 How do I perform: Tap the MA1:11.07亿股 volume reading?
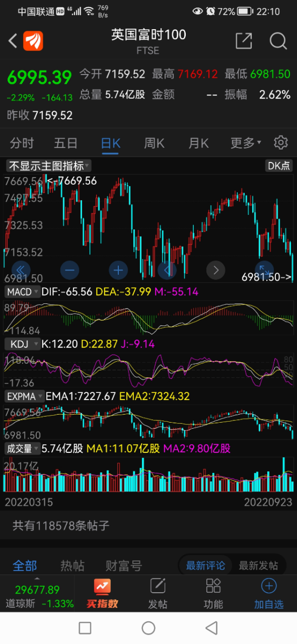pos(123,449)
